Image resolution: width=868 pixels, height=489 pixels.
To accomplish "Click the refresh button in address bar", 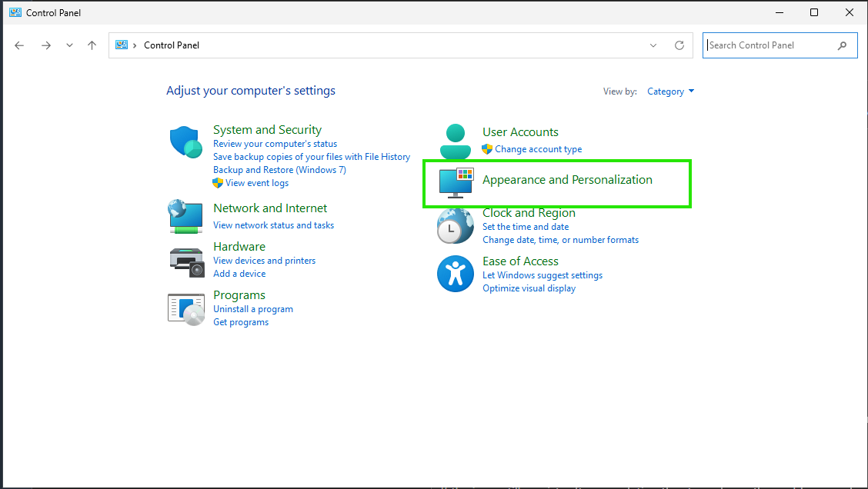I will (679, 45).
